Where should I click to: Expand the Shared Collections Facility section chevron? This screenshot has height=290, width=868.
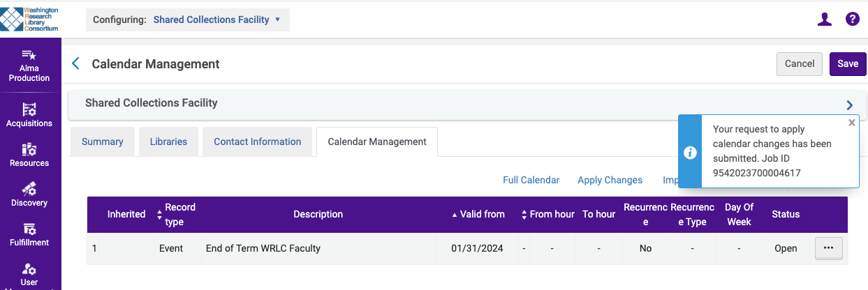pos(850,105)
